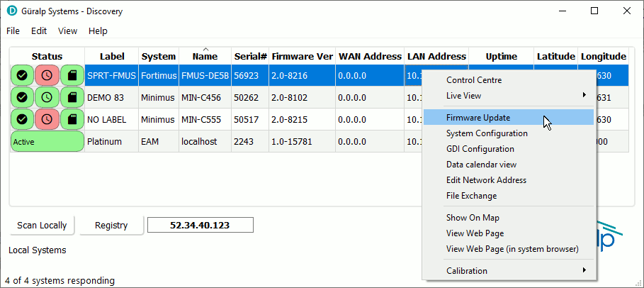Viewport: 644px width, 288px height.
Task: Click firmware version 2.0-8216
Action: click(302, 75)
